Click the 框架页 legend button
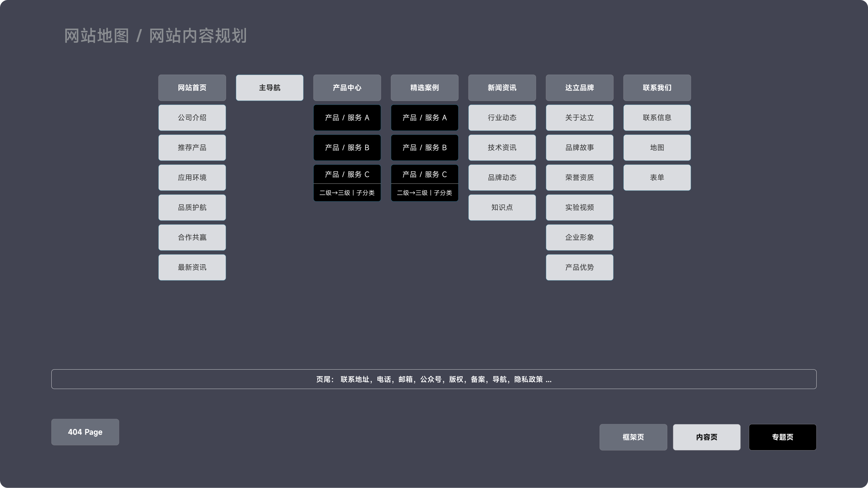Screen dimensions: 868x488 pyautogui.click(x=633, y=437)
